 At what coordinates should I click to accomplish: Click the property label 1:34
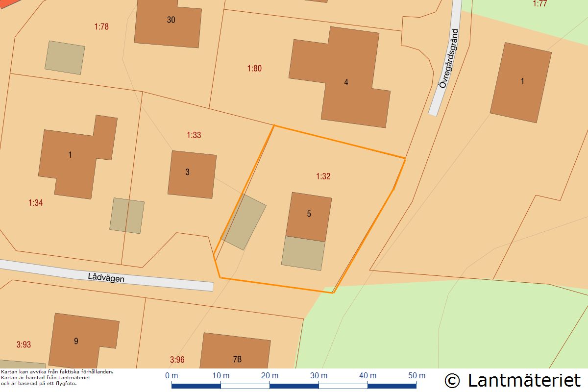[x=36, y=202]
